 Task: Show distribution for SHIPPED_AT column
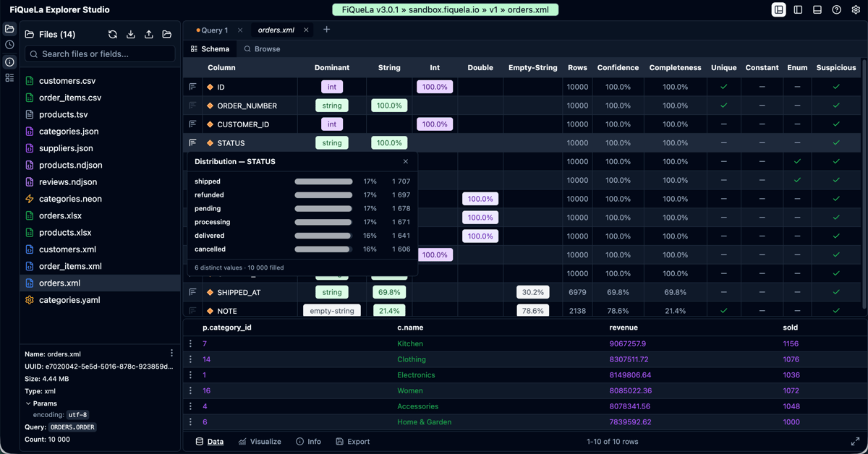pos(192,293)
